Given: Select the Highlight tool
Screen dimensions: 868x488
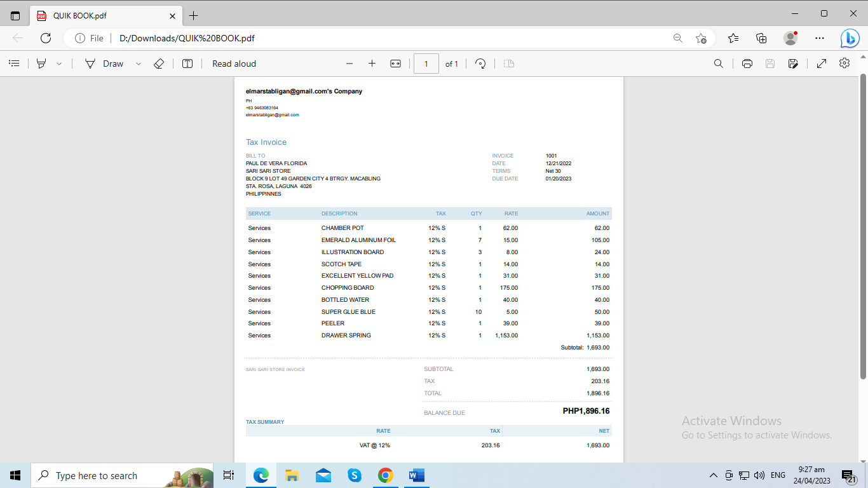Looking at the screenshot, I should click(x=41, y=64).
